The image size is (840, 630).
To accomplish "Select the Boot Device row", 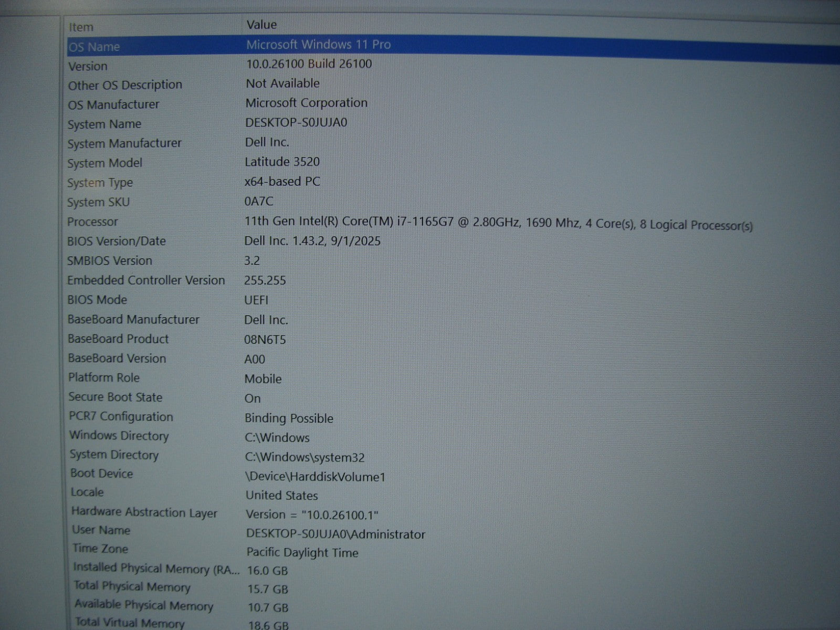I will point(102,474).
